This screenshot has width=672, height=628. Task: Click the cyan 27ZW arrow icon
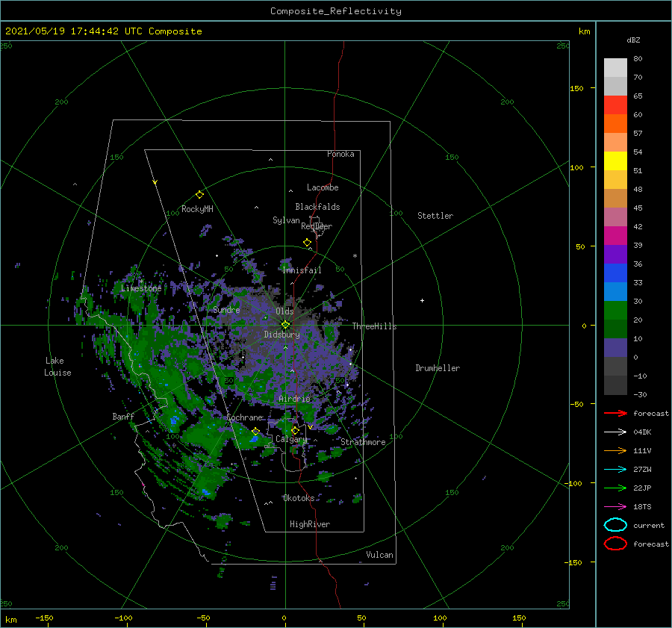point(615,469)
